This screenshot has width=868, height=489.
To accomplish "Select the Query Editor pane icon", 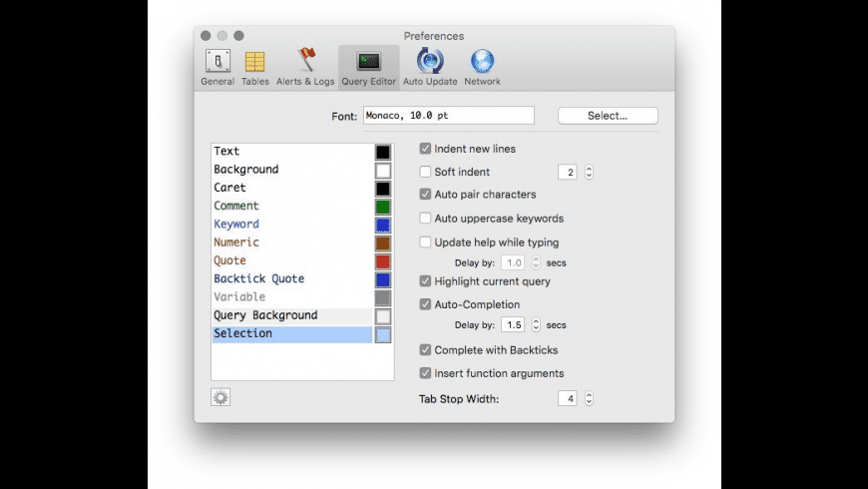I will pos(369,67).
